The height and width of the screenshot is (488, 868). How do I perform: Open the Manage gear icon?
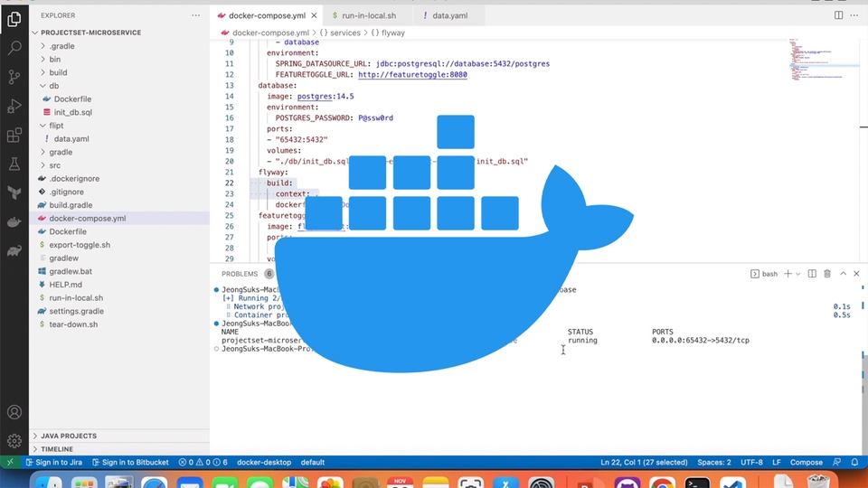[x=14, y=441]
